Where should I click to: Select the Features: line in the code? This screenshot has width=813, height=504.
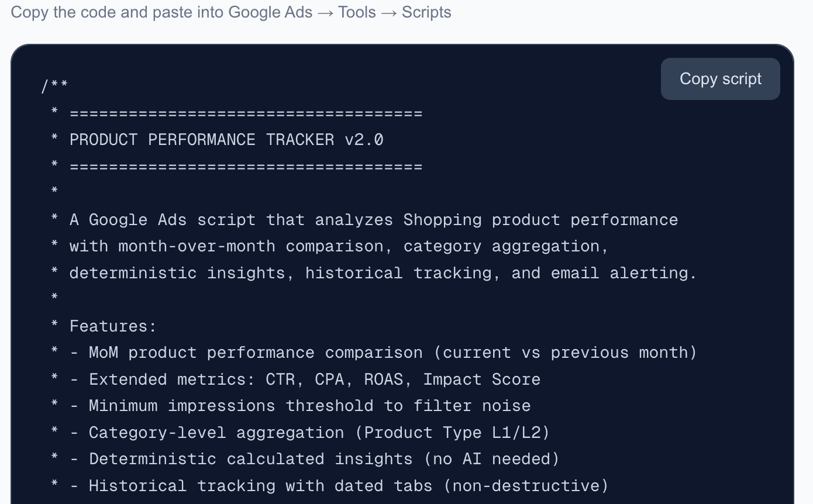(112, 326)
